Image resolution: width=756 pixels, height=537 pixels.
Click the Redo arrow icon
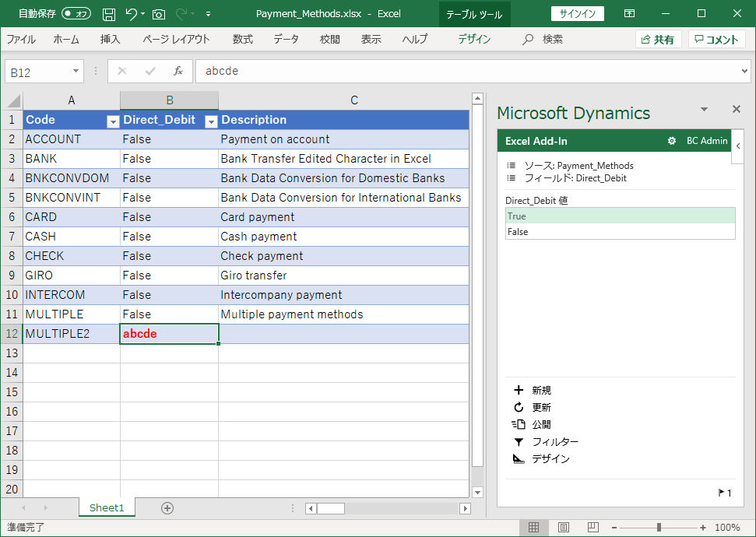181,14
